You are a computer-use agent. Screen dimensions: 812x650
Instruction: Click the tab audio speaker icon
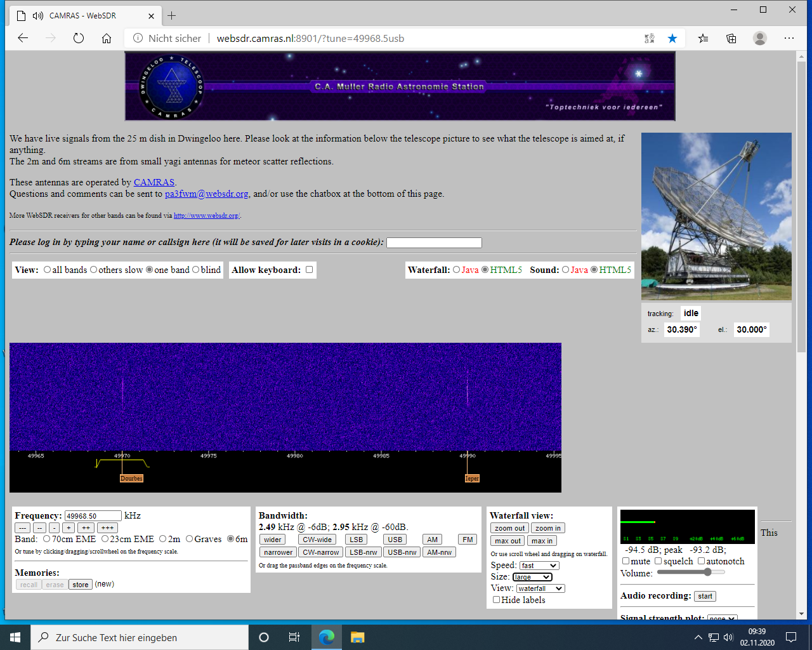[x=38, y=15]
